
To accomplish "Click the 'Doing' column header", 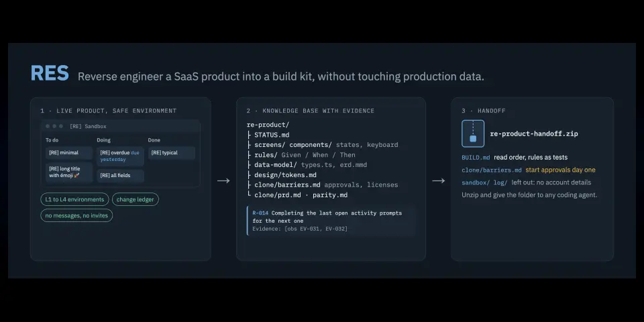I will pyautogui.click(x=103, y=140).
